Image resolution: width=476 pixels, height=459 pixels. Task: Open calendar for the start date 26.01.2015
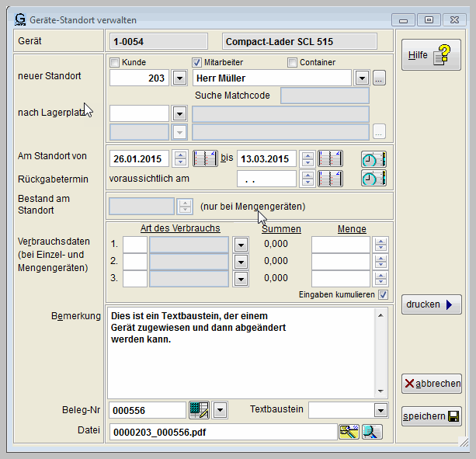coord(205,159)
